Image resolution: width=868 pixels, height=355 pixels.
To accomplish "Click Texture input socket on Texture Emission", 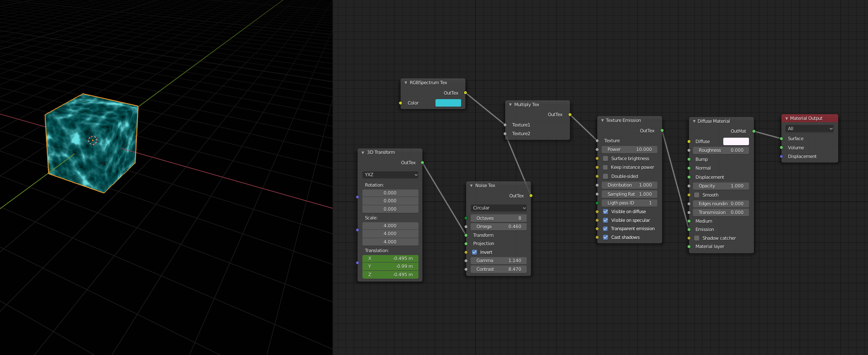I will point(597,141).
